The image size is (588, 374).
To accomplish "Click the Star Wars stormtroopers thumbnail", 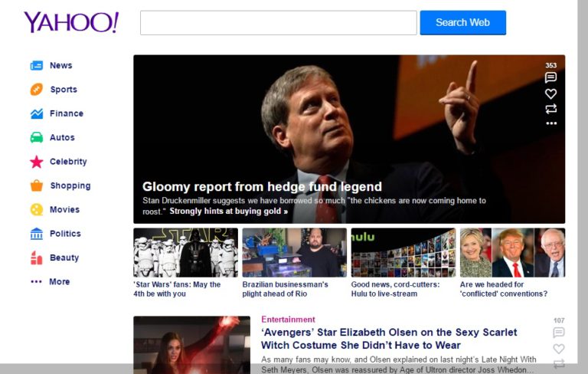I will pyautogui.click(x=185, y=253).
